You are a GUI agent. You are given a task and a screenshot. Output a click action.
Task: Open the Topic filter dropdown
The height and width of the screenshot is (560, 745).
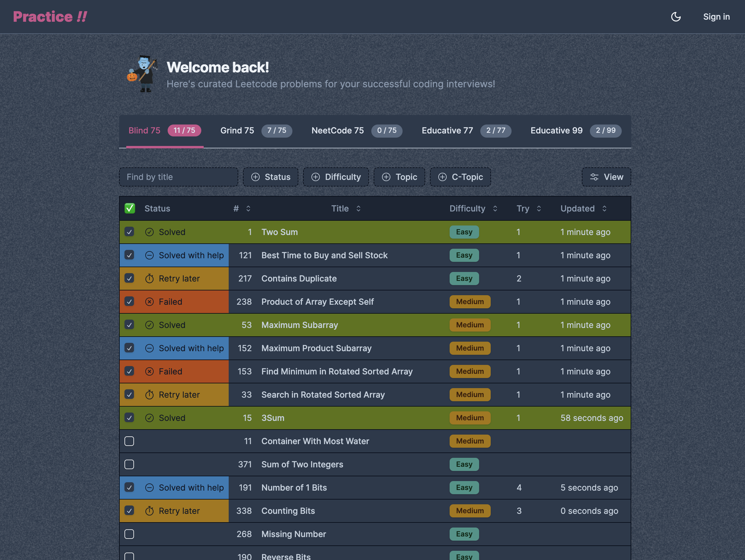tap(399, 177)
